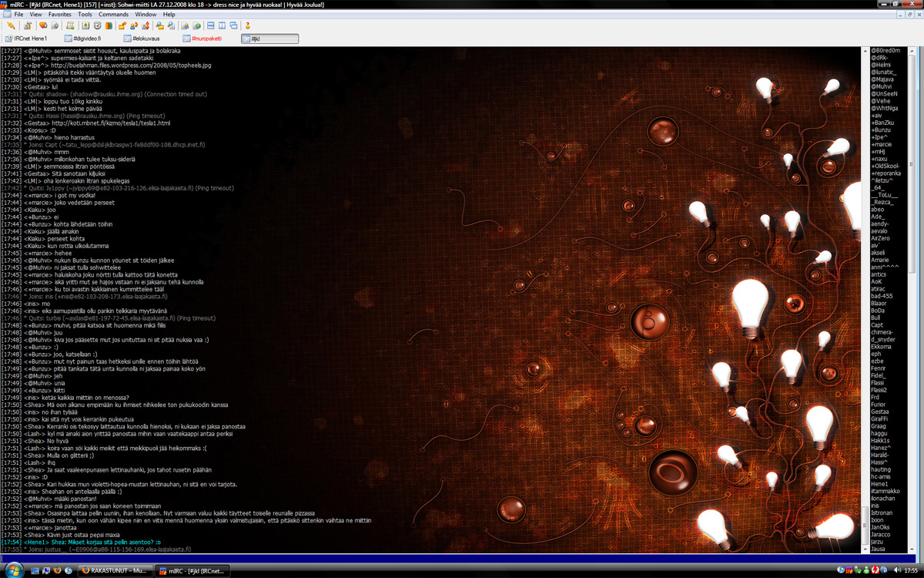This screenshot has height=578, width=924.
Task: Select the IRCnet Hene1 status tab
Action: point(29,39)
